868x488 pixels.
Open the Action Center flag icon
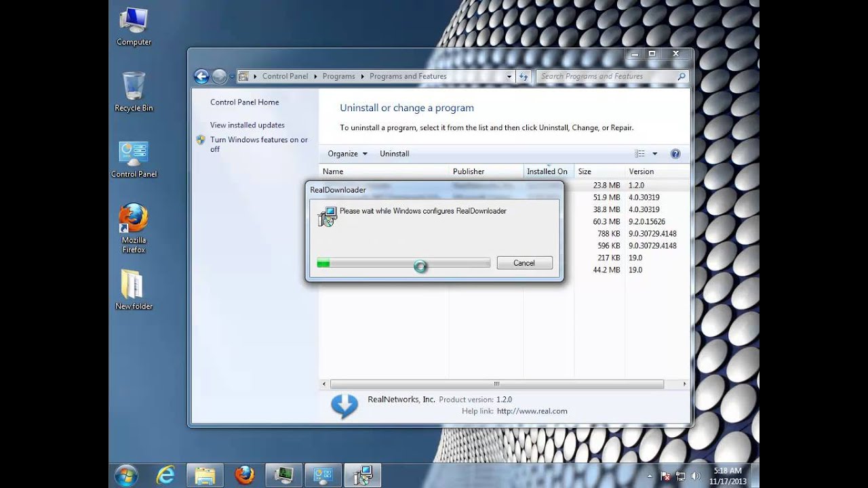[665, 476]
